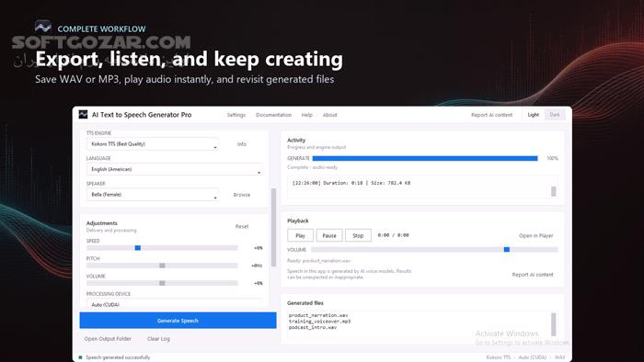Switch to the Dark theme
The height and width of the screenshot is (362, 644).
pos(555,115)
